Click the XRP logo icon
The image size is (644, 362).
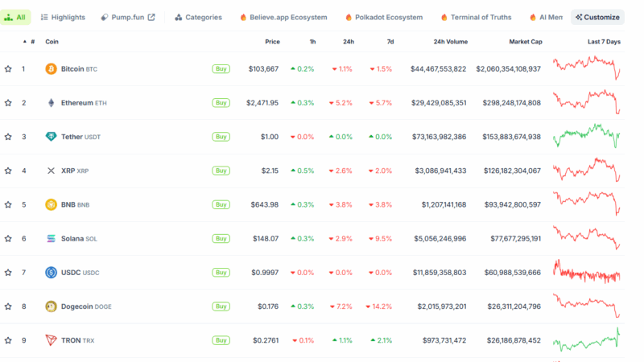coord(51,171)
